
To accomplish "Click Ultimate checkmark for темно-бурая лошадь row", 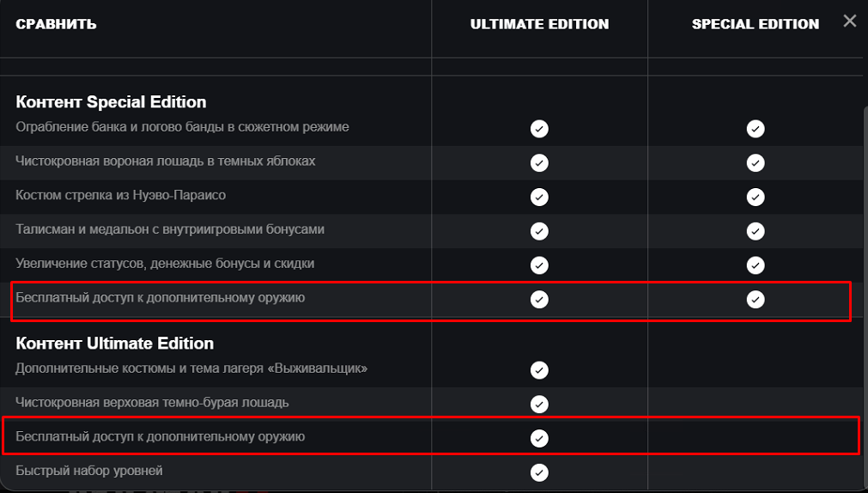I will coord(539,404).
